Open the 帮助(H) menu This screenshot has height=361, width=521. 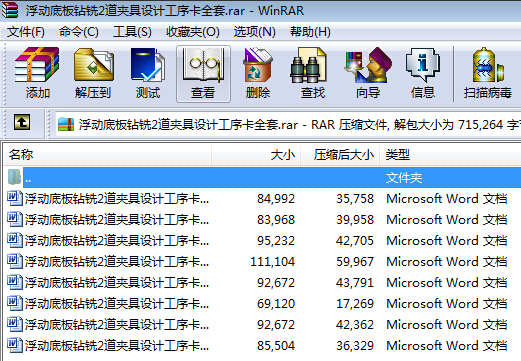[310, 32]
